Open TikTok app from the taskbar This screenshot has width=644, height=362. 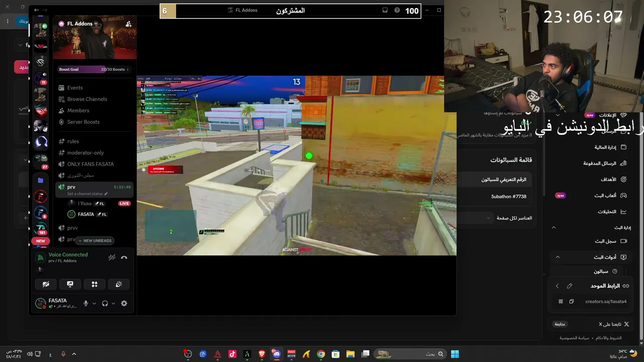[x=232, y=354]
